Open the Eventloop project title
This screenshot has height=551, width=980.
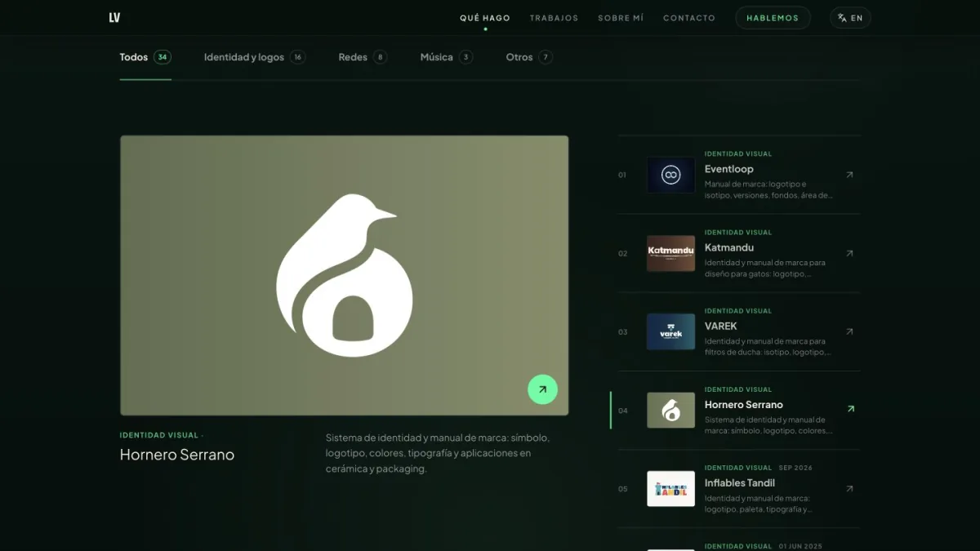[x=729, y=169]
